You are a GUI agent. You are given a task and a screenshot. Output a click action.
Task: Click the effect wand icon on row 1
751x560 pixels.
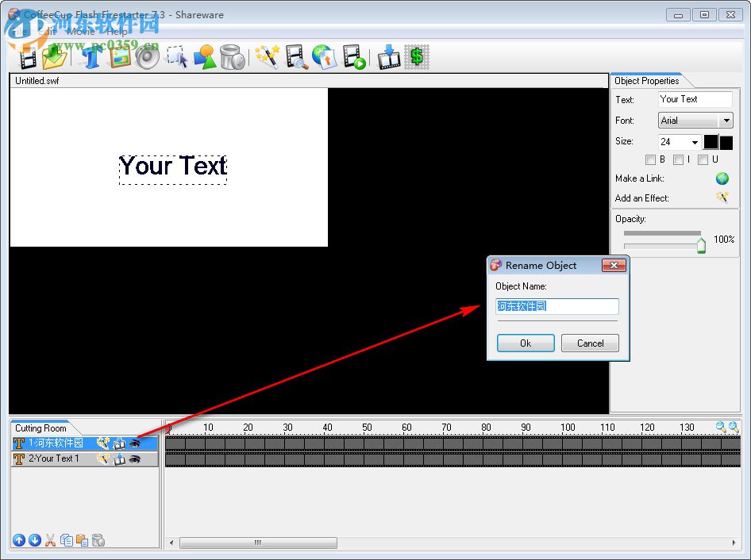coord(103,443)
